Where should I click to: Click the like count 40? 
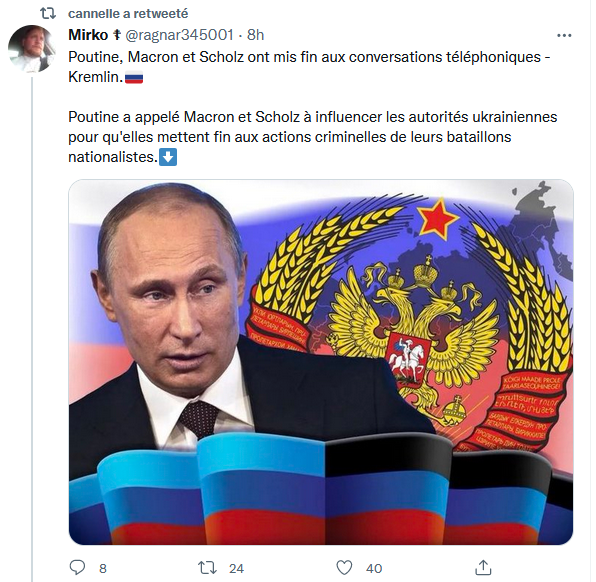click(x=374, y=568)
